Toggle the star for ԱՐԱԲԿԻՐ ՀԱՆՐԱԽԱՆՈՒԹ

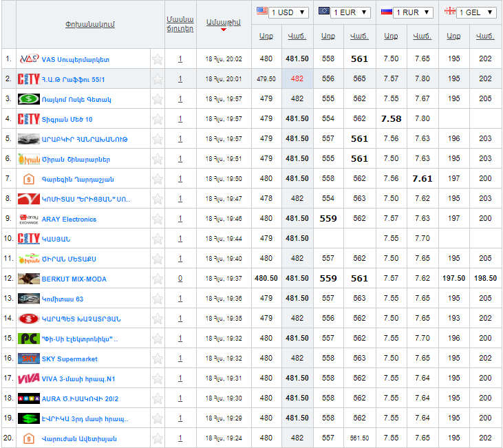[158, 139]
